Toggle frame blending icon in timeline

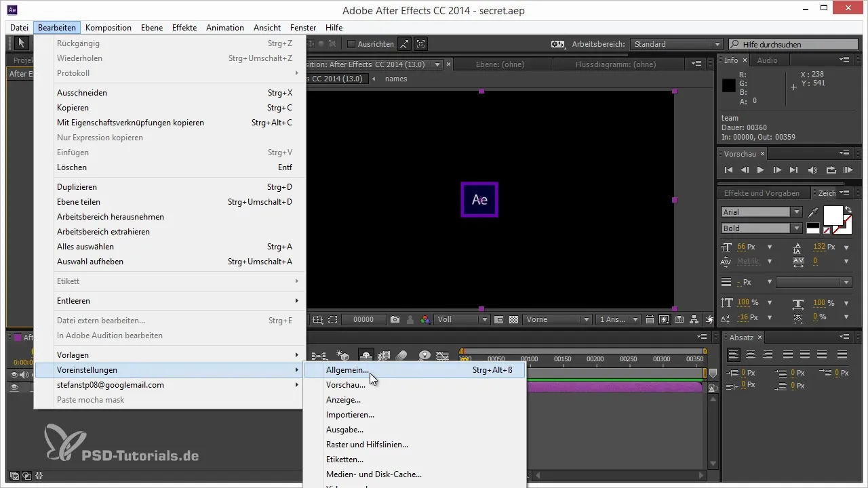(x=384, y=355)
